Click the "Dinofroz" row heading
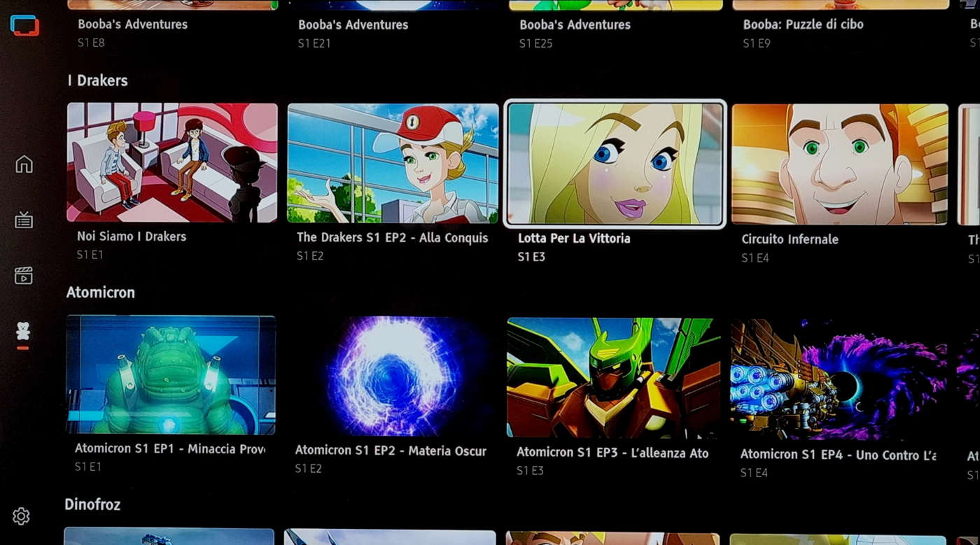Viewport: 980px width, 545px height. coord(92,504)
